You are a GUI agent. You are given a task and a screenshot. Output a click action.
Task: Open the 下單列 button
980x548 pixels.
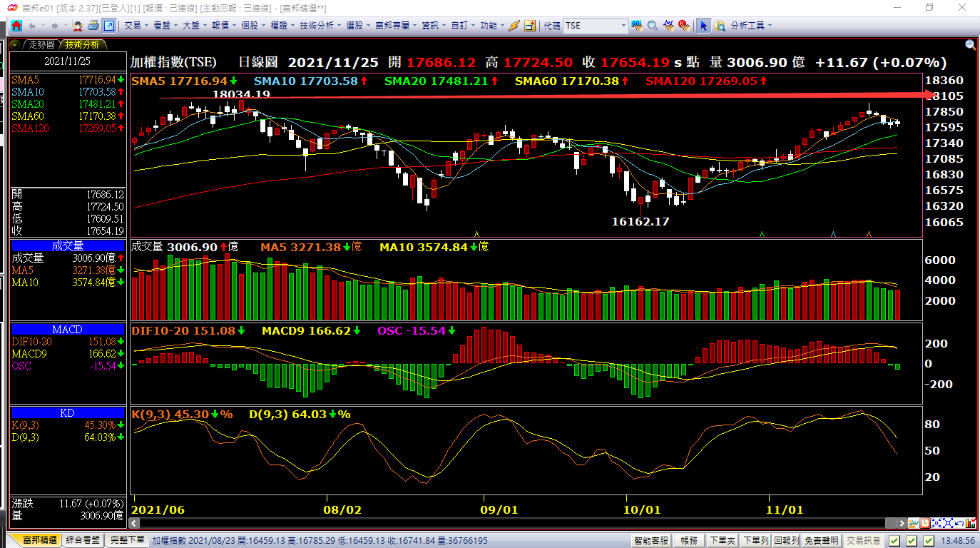click(x=755, y=541)
